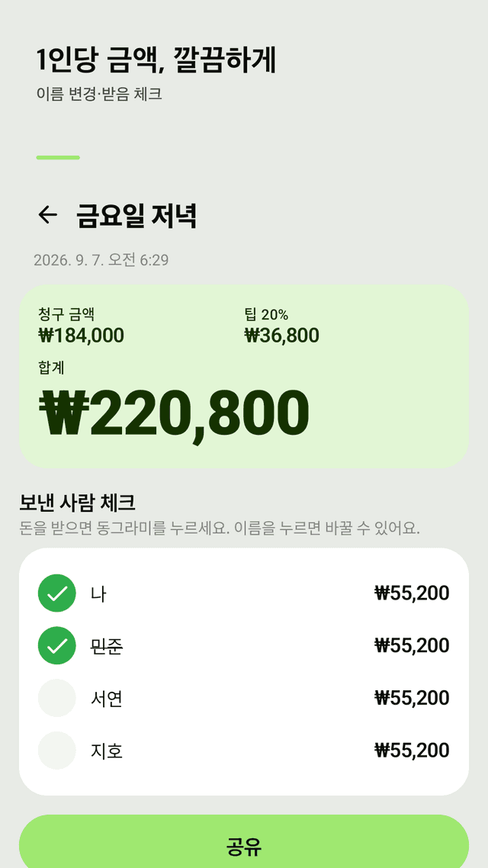Tap the name 나 to rename
The image size is (488, 868).
pyautogui.click(x=98, y=593)
